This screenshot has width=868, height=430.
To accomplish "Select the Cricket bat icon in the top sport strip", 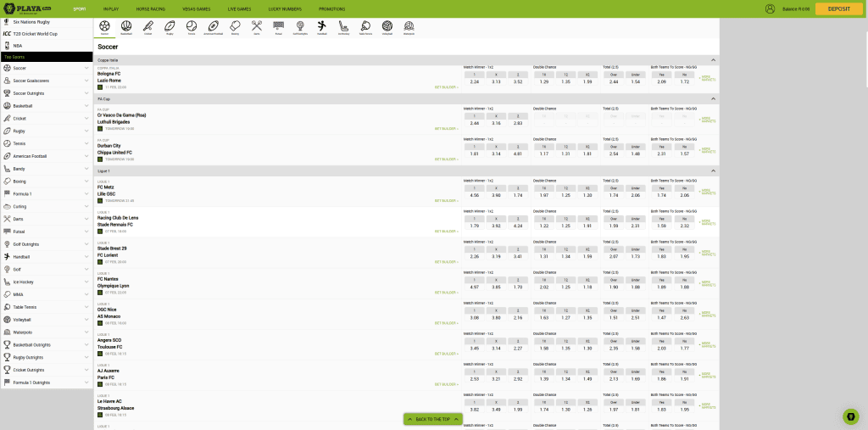I will [x=147, y=25].
